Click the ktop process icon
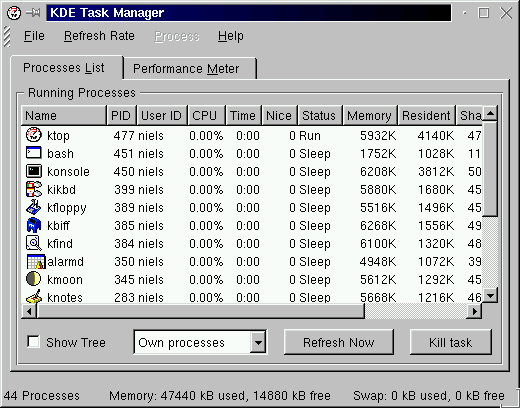520x408 pixels. coord(34,135)
